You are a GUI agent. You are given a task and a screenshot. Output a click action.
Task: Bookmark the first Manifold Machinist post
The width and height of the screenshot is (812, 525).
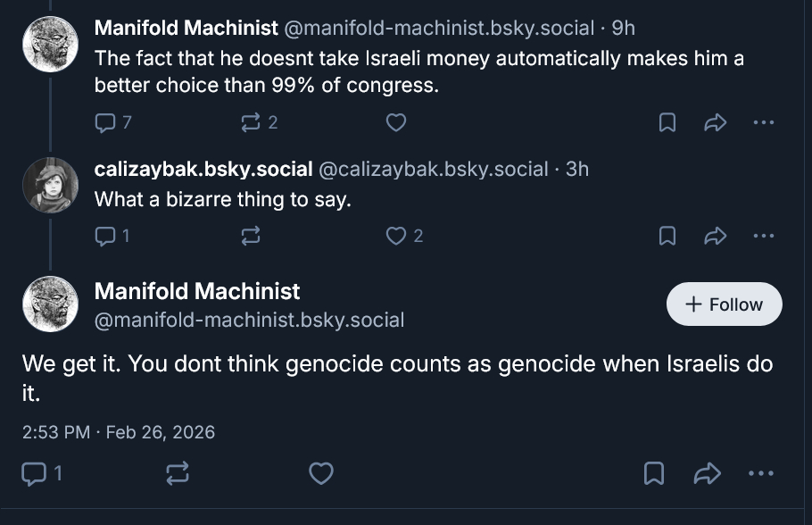pyautogui.click(x=667, y=123)
